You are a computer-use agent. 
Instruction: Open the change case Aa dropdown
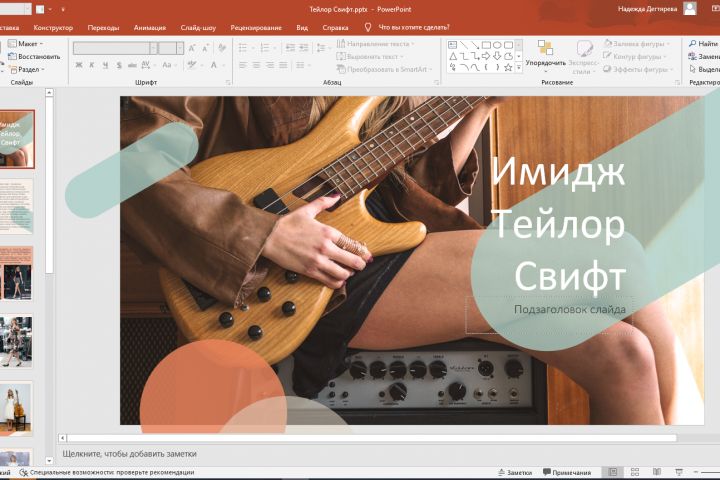[169, 65]
